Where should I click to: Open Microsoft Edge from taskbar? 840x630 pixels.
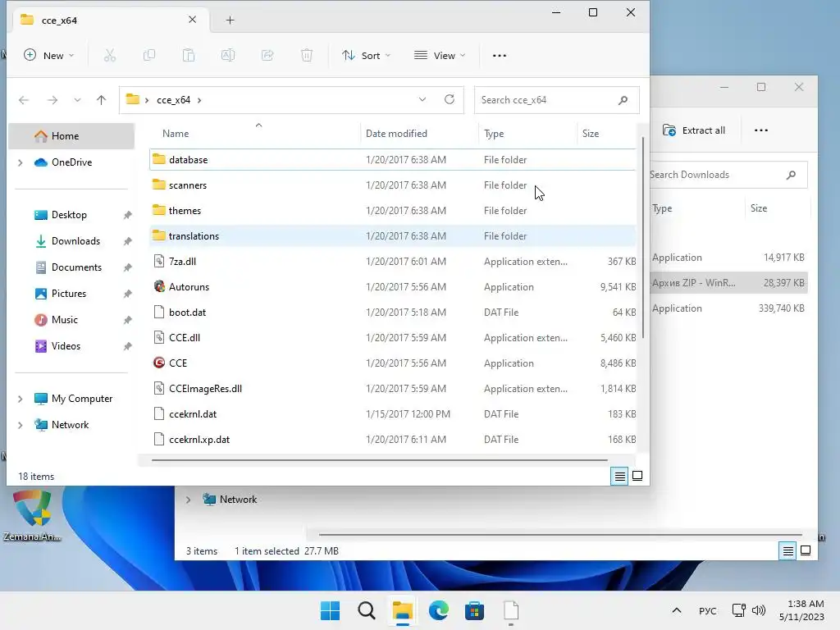(438, 610)
